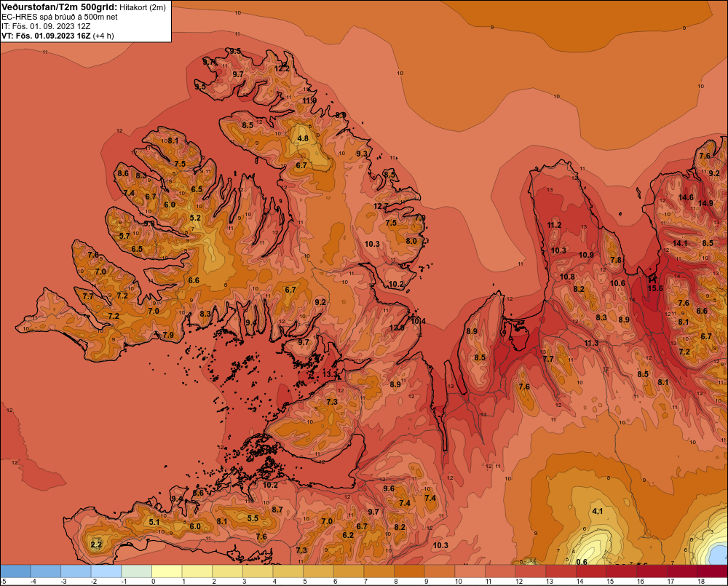This screenshot has width=728, height=586.
Task: Click the 10.4 temperature value
Action: (x=418, y=321)
